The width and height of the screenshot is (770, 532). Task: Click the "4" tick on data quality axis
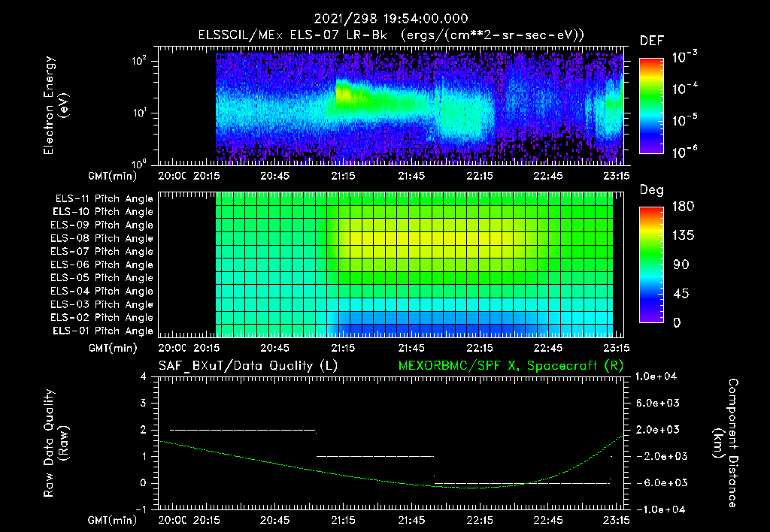coord(144,377)
